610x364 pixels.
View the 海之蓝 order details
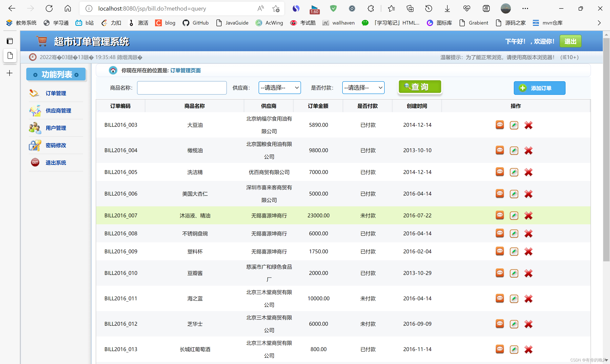coord(499,298)
